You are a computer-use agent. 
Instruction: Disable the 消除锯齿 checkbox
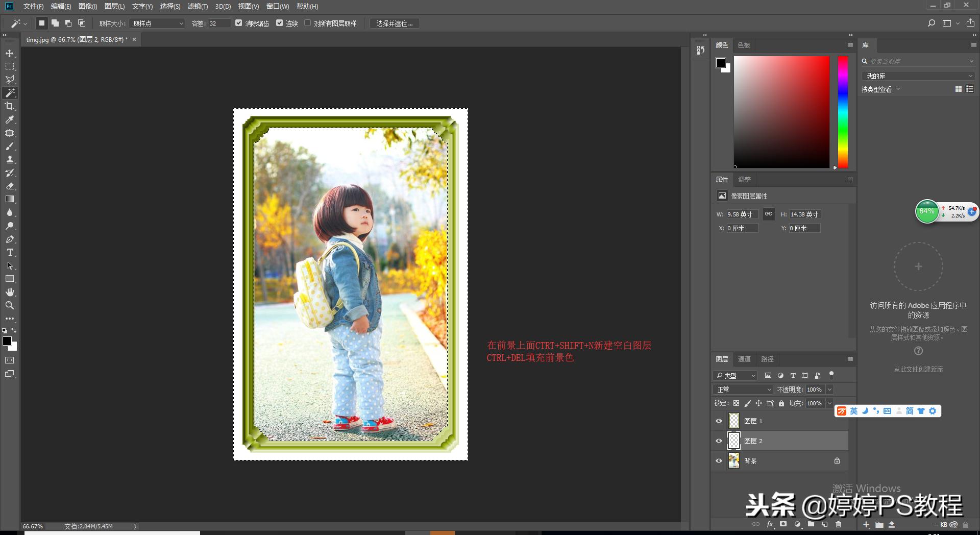pos(239,23)
